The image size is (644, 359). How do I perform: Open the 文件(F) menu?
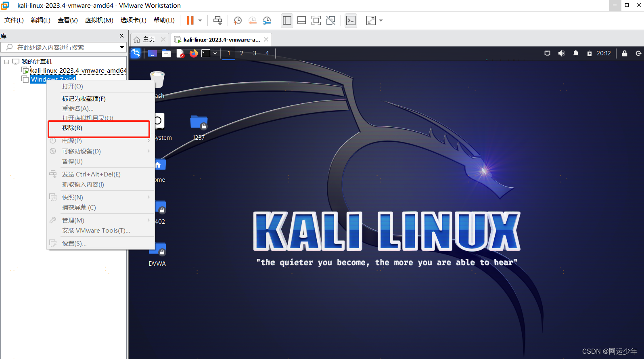point(14,20)
